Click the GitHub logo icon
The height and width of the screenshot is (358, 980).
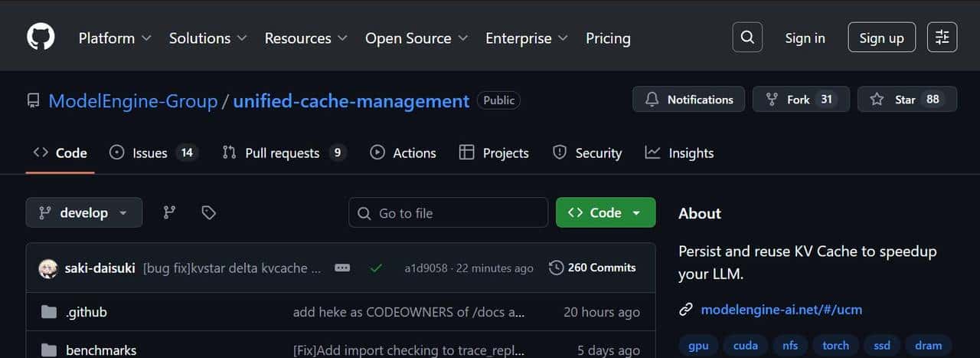[x=41, y=37]
